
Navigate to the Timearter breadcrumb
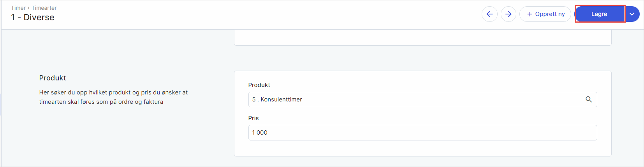point(44,8)
